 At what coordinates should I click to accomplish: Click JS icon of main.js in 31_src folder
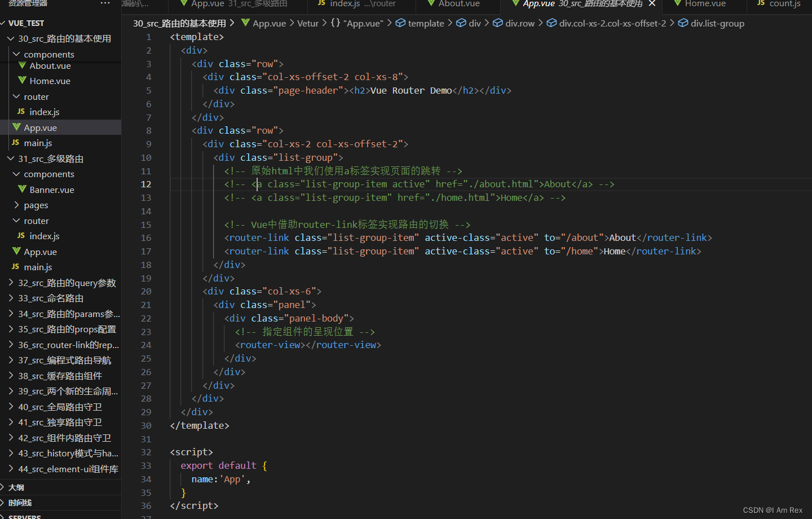coord(15,267)
